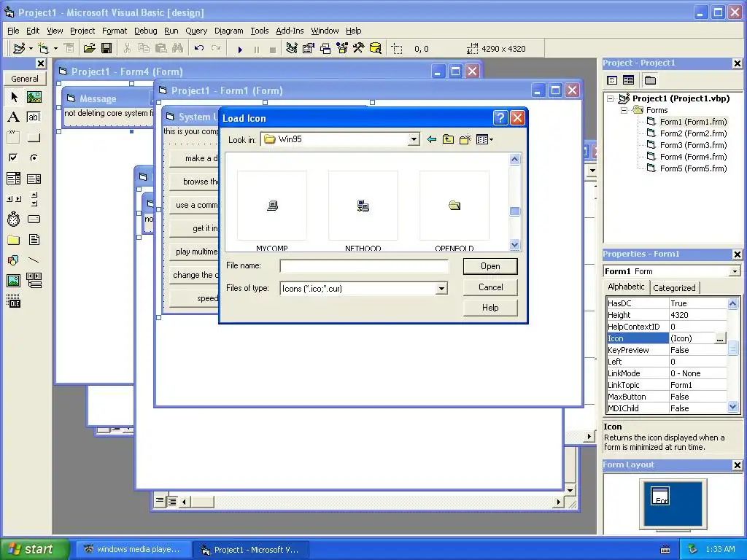Select the OPENFOLD icon thumbnail
The height and width of the screenshot is (560, 747).
(454, 206)
